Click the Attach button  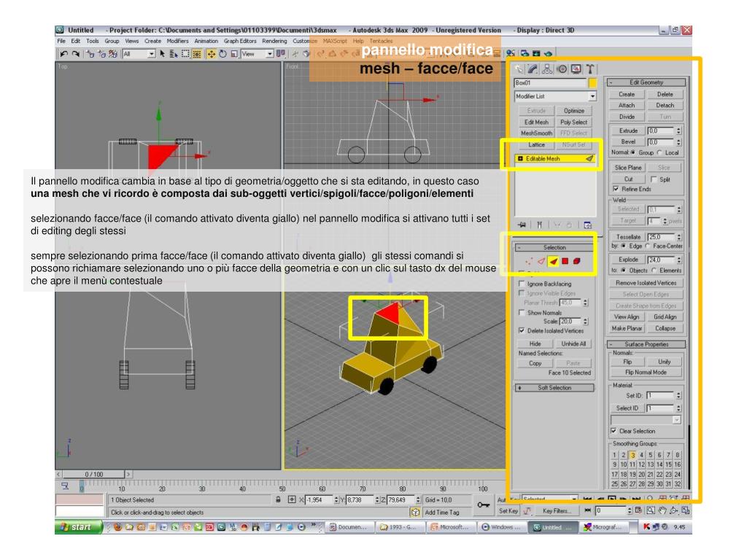click(x=627, y=105)
